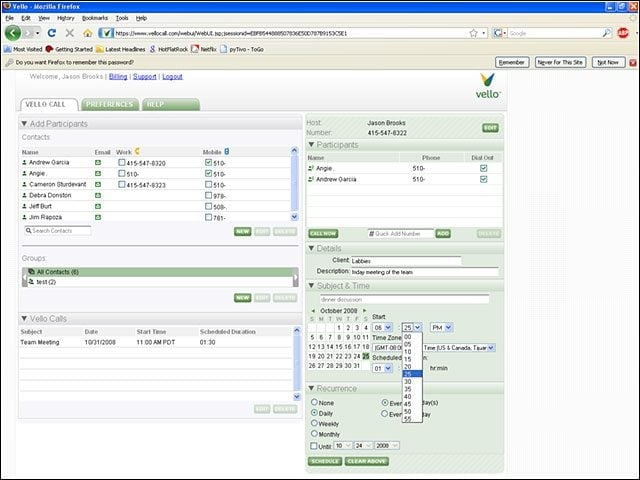Click the Clear Above button
Viewport: 640px width, 480px height.
pyautogui.click(x=367, y=461)
